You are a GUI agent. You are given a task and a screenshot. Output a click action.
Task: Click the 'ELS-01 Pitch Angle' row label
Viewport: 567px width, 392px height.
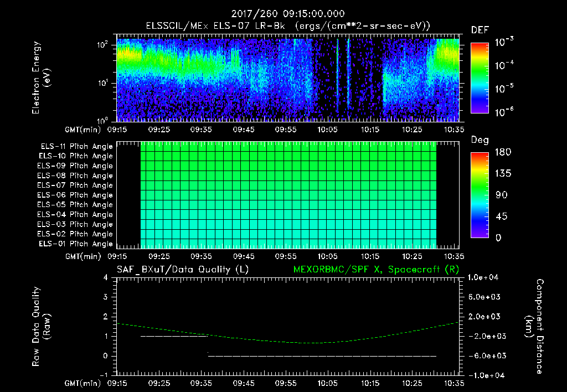pos(76,244)
